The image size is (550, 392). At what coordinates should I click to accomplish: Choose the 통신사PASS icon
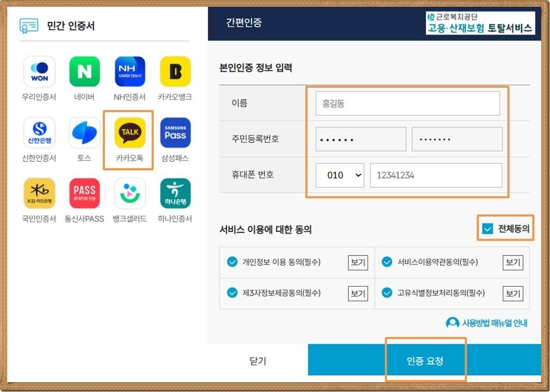point(85,193)
